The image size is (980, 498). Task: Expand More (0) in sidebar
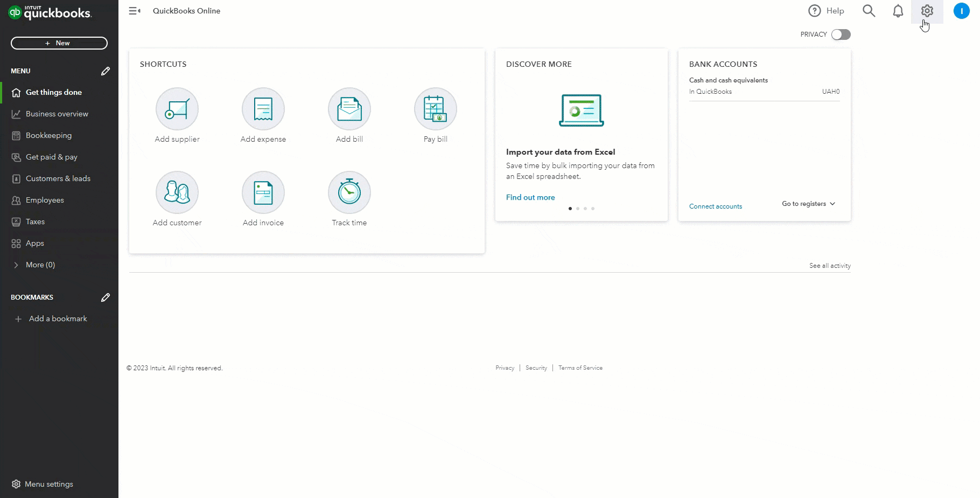[x=59, y=265]
